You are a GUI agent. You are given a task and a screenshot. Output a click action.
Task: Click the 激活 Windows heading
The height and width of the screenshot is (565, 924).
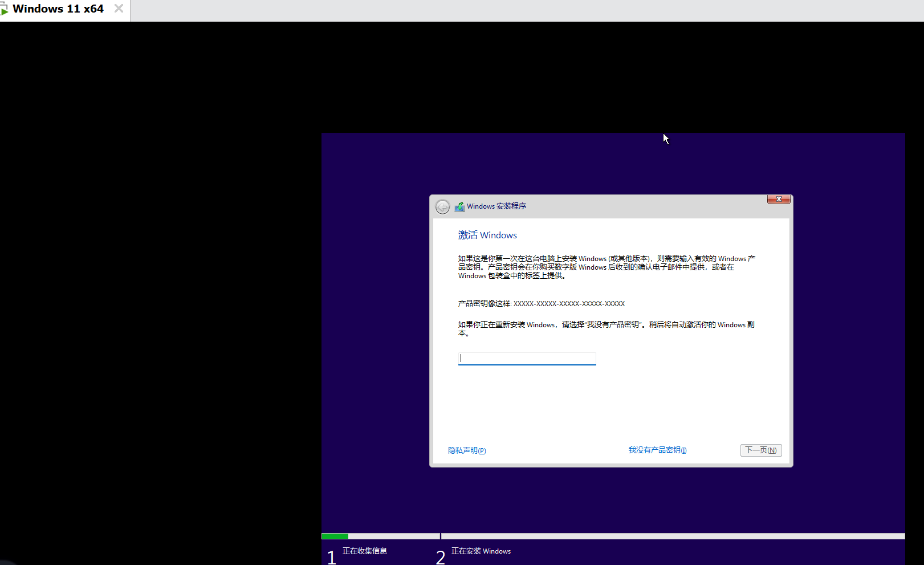(487, 235)
